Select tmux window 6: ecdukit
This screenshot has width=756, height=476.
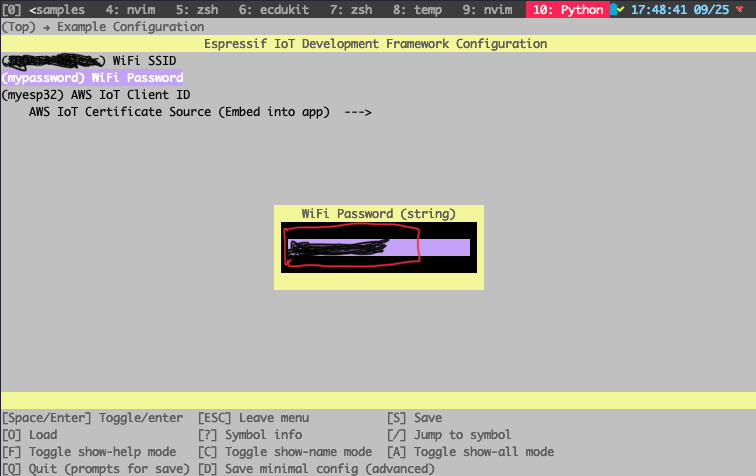point(274,10)
